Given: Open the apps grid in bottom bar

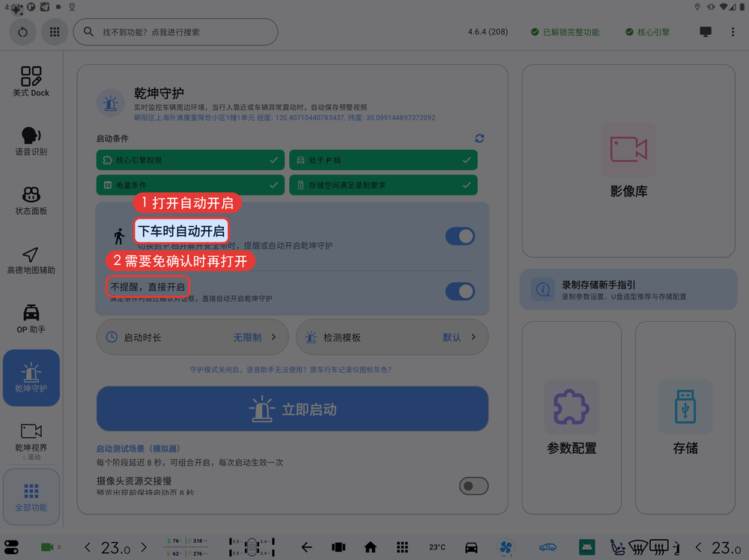Looking at the screenshot, I should (402, 547).
